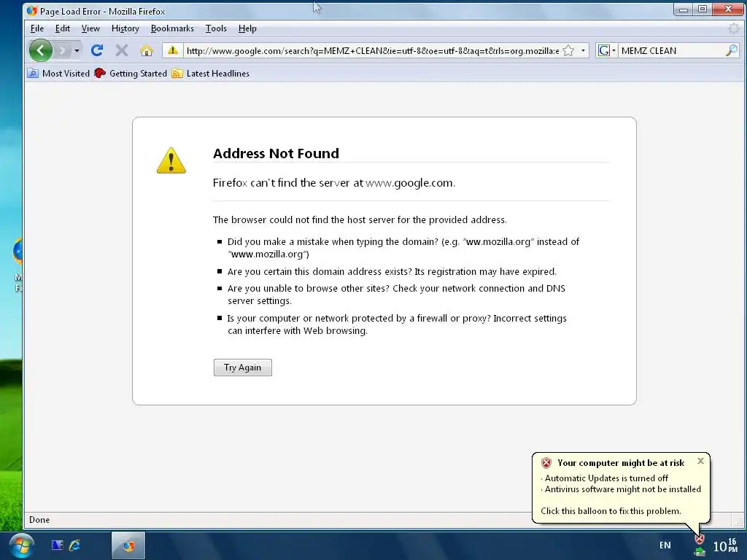Open the Google search engine selector
This screenshot has width=747, height=560.
[x=606, y=50]
